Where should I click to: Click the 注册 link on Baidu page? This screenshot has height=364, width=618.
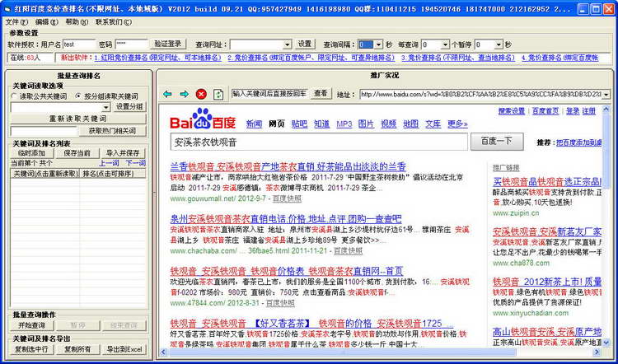[x=589, y=111]
